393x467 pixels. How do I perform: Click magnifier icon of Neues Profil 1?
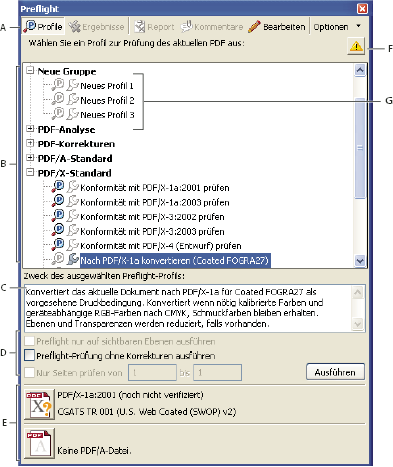pos(58,85)
